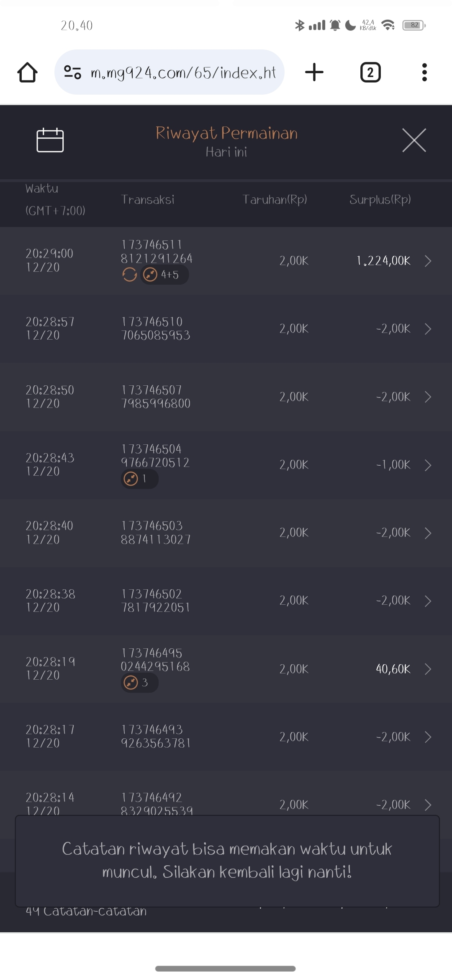Expand the 20:28:57 transaction details
Screen dimensions: 452x980
point(428,329)
